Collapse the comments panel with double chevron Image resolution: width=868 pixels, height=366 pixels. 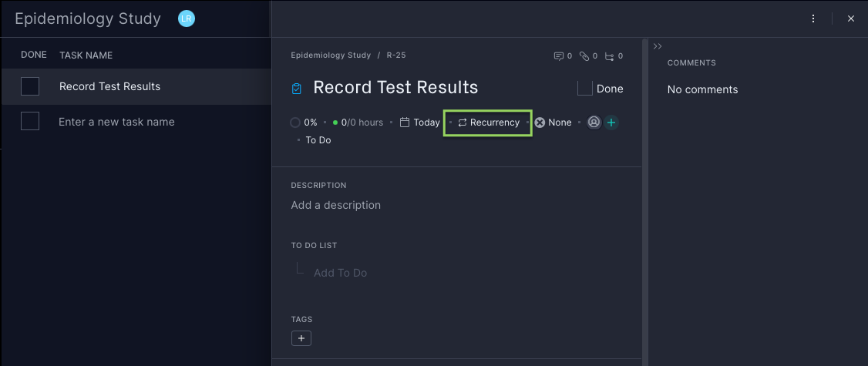coord(658,47)
